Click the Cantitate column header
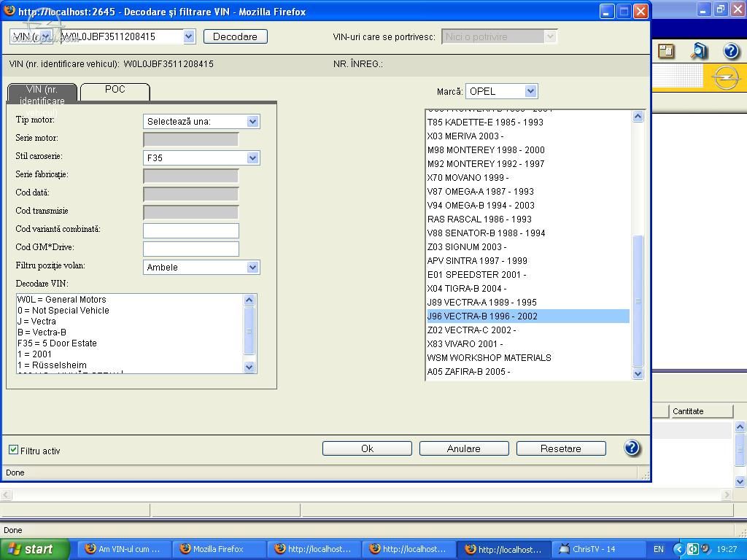Image resolution: width=747 pixels, height=560 pixels. [701, 411]
